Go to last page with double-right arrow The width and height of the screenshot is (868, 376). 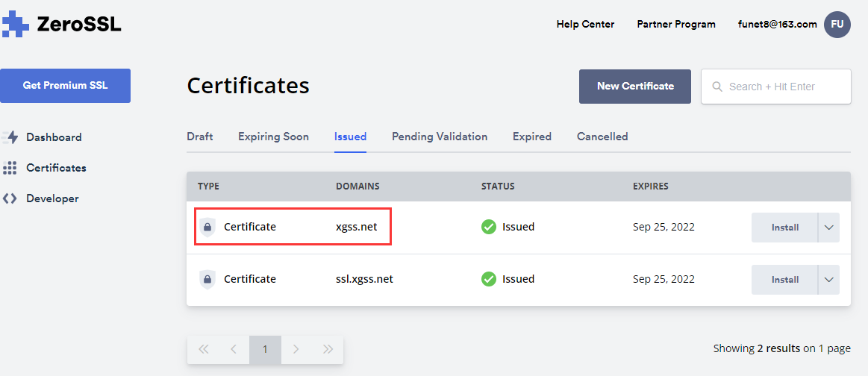(328, 349)
